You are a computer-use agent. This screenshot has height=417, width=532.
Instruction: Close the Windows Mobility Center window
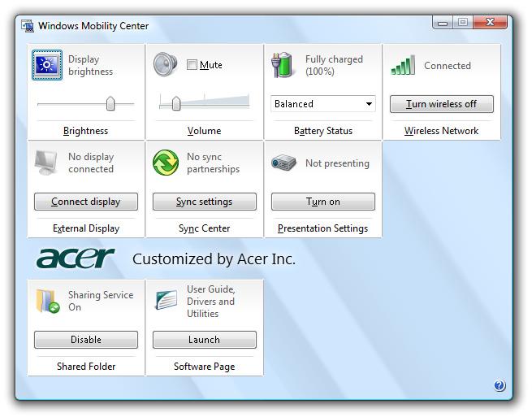[490, 23]
